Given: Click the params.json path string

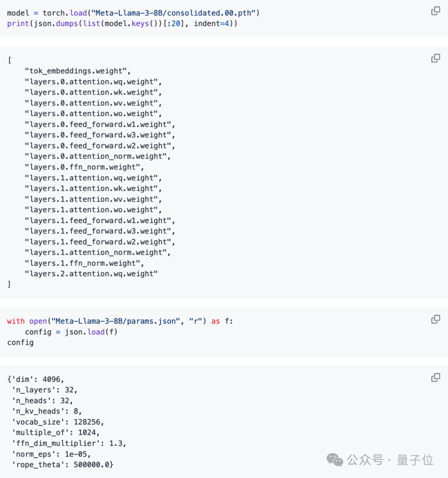Looking at the screenshot, I should pyautogui.click(x=116, y=321).
